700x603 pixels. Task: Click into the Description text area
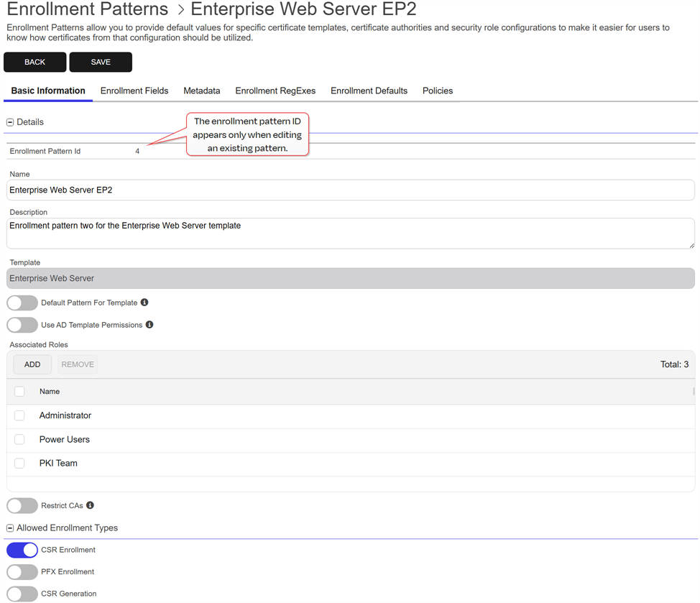[x=350, y=234]
